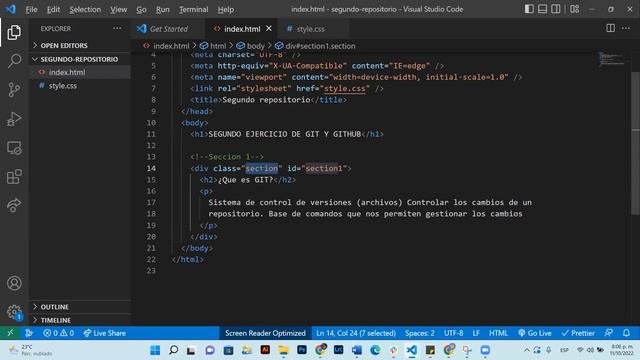Start Live Share from status bar

104,333
